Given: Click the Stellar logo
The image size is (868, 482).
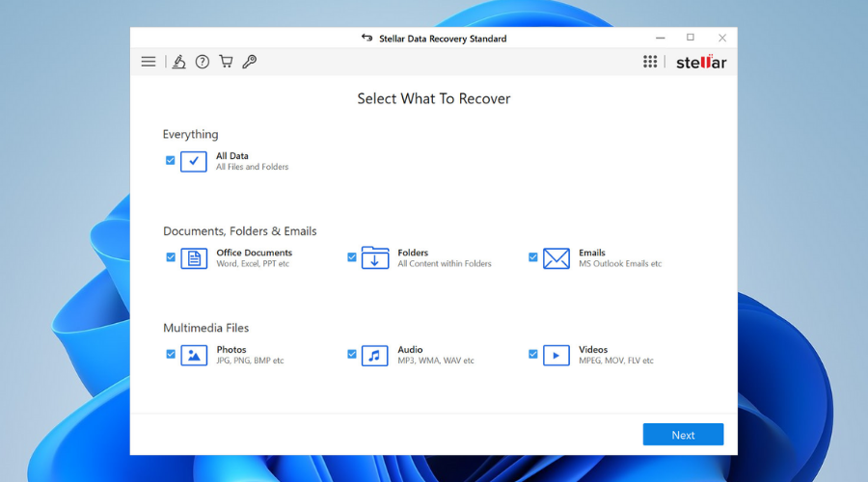Looking at the screenshot, I should click(701, 62).
